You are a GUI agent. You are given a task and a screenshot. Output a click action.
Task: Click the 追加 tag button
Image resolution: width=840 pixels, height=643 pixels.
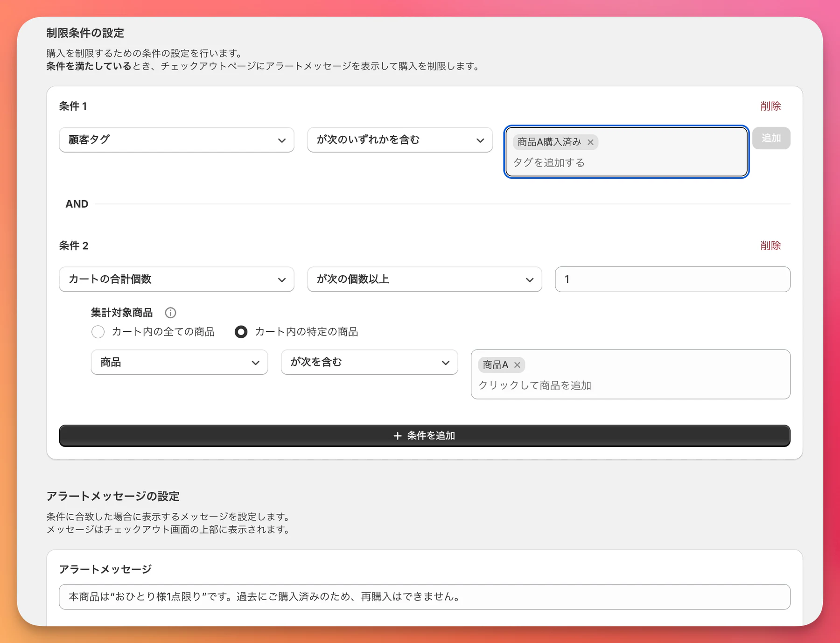click(771, 138)
